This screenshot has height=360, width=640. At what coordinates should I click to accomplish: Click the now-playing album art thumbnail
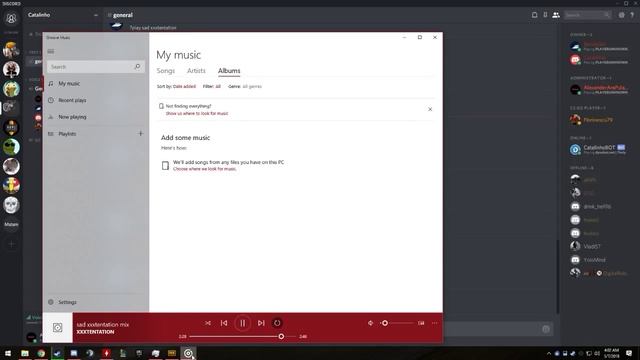pyautogui.click(x=58, y=327)
